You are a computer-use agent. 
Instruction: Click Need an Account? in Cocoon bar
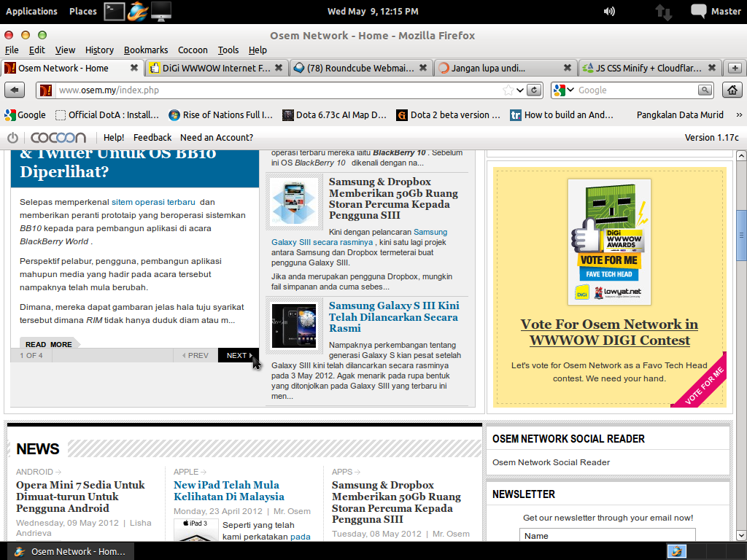pos(216,138)
